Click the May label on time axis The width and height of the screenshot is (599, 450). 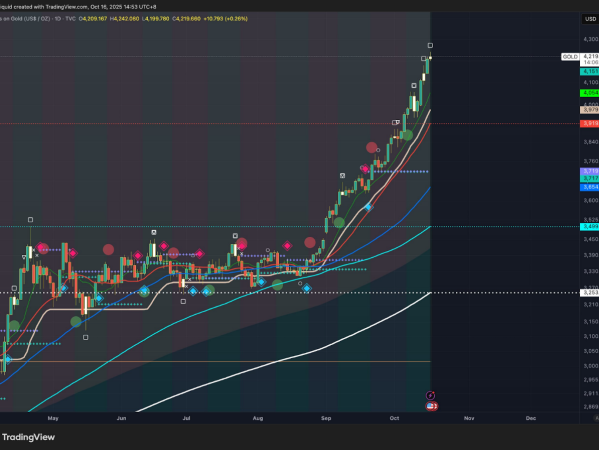[x=53, y=418]
